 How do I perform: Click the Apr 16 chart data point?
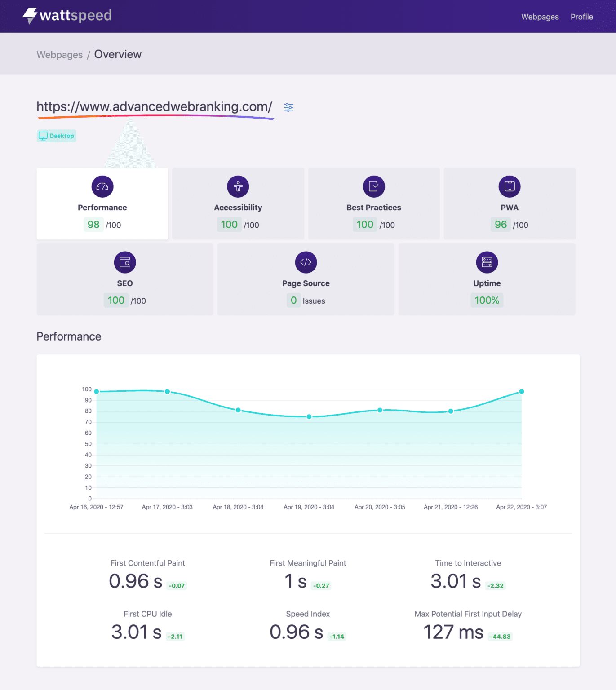click(97, 392)
